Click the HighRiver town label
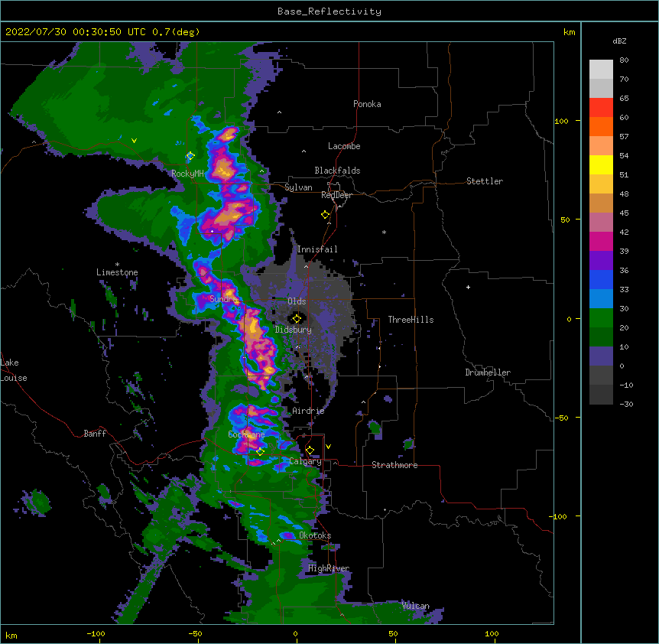 [329, 568]
